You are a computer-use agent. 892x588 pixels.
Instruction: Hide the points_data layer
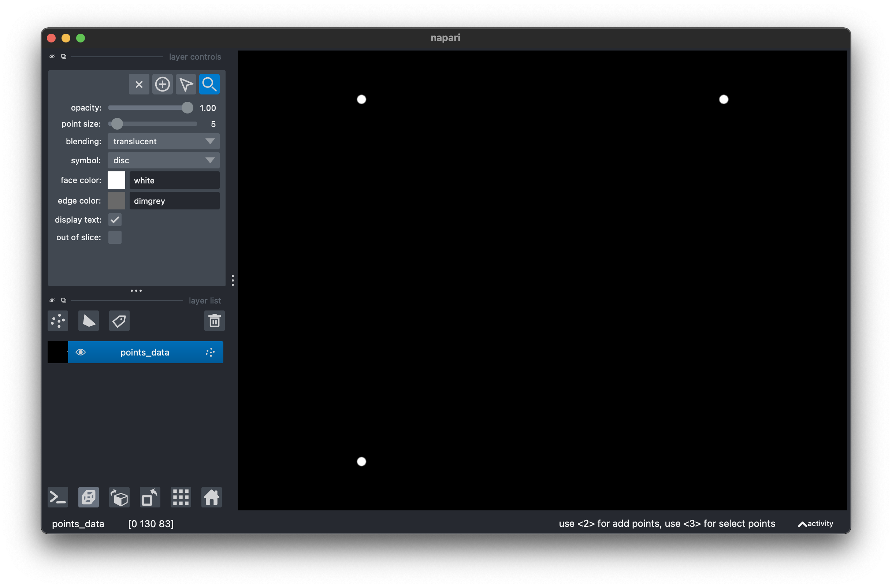pyautogui.click(x=81, y=352)
